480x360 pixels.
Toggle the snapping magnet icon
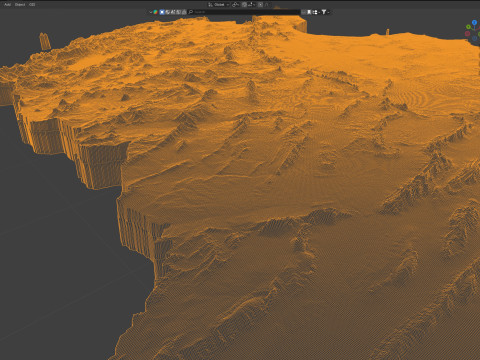tap(244, 5)
